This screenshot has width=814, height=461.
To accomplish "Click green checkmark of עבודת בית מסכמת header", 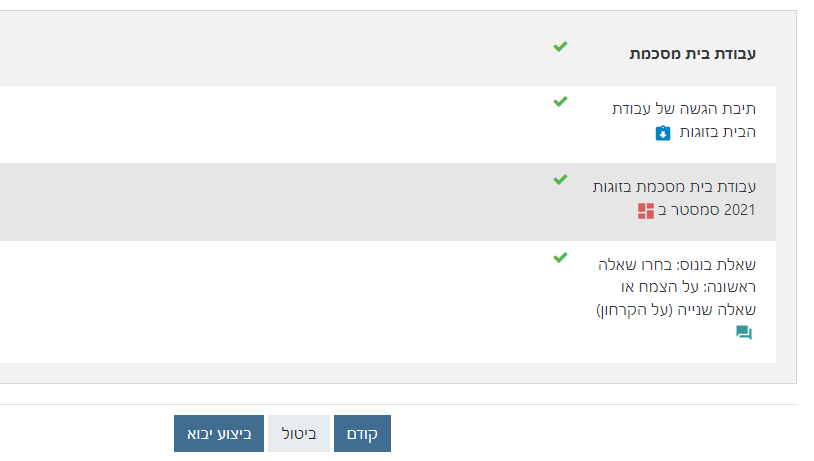I will (x=560, y=46).
